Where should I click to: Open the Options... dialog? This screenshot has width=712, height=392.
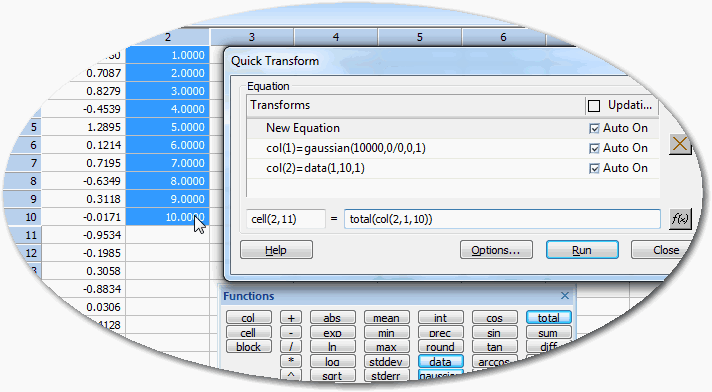click(496, 250)
